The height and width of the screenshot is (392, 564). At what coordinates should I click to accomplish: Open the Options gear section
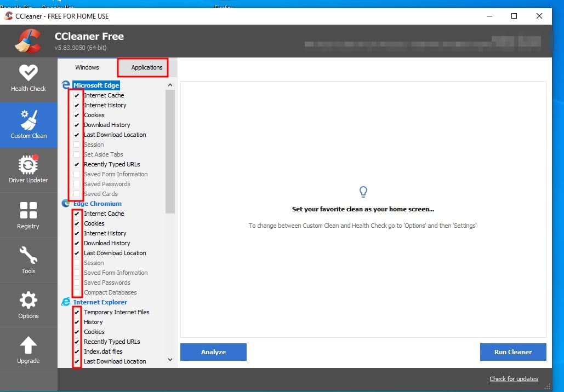pyautogui.click(x=29, y=305)
